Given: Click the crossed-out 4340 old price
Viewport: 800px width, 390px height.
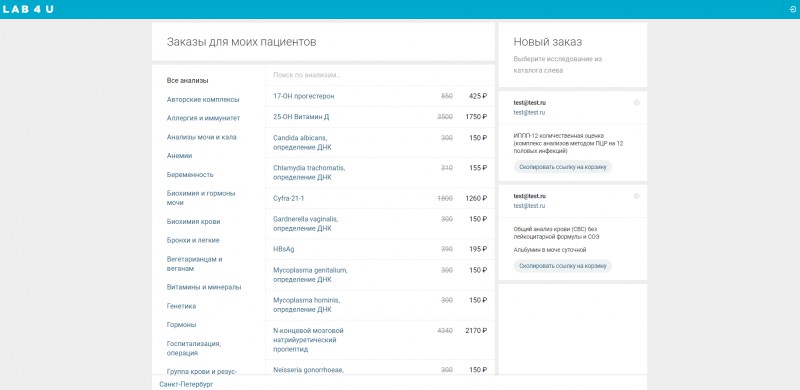Looking at the screenshot, I should pyautogui.click(x=445, y=330).
